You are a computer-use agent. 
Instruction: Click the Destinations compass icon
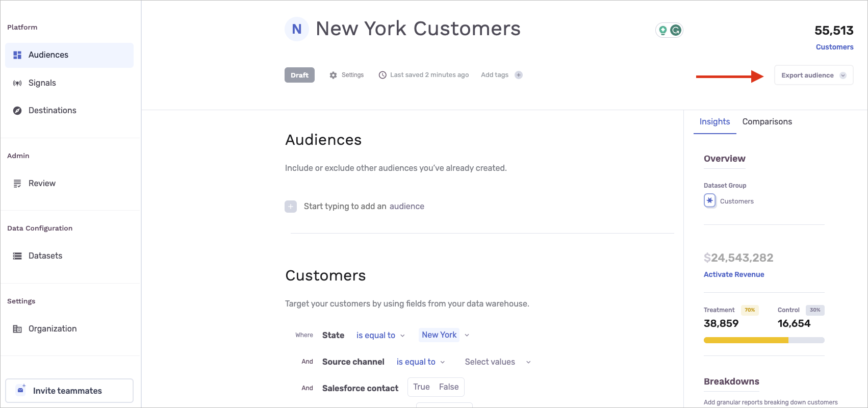[x=17, y=111]
